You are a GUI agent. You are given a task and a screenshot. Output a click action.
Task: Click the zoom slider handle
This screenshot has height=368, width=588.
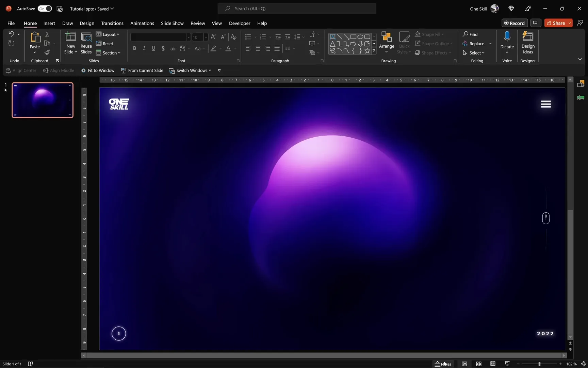[x=539, y=364]
